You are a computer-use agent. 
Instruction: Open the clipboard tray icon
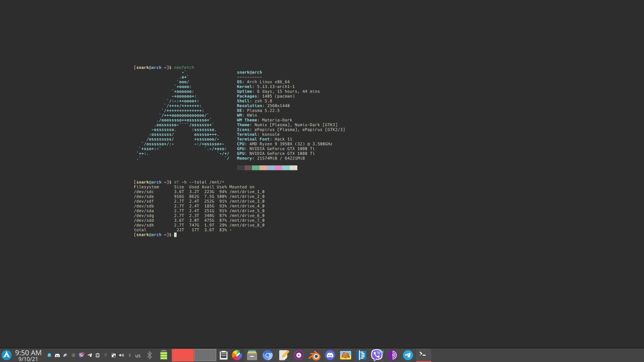click(98, 355)
